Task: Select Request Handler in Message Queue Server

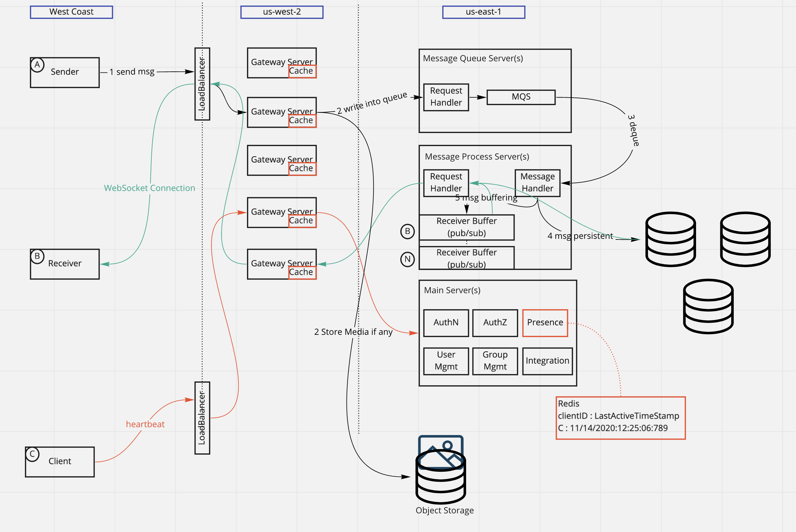Action: coord(446,97)
